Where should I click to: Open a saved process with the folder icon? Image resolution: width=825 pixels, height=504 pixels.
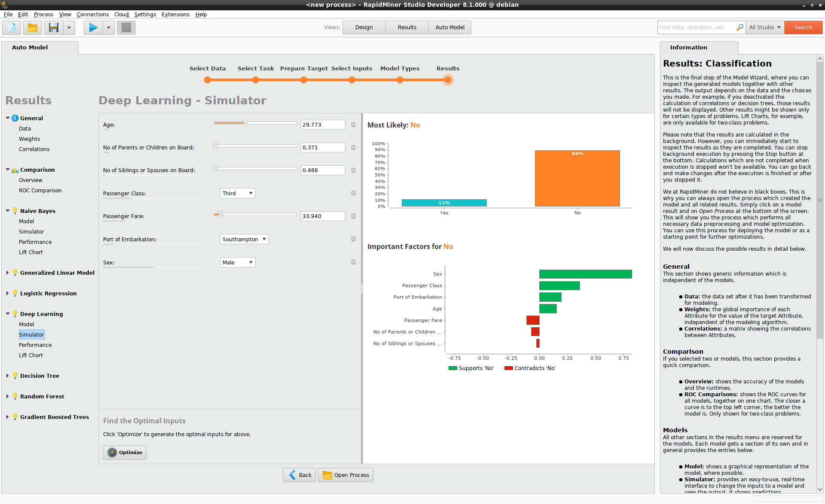33,27
